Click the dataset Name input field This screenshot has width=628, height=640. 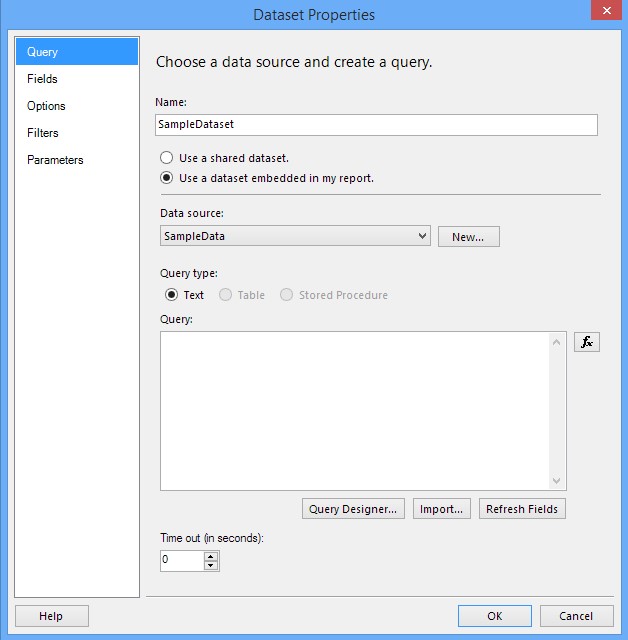[x=376, y=124]
